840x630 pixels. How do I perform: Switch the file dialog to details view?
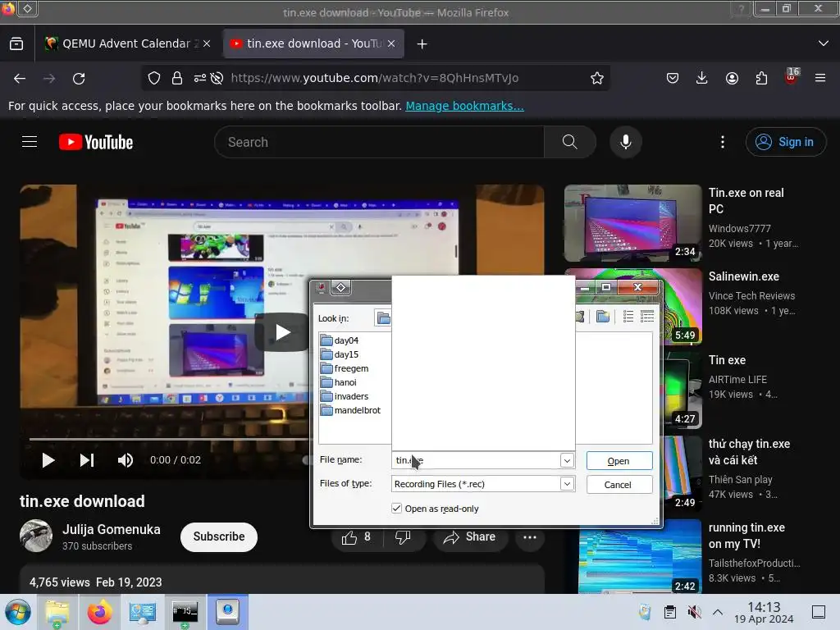coord(647,317)
